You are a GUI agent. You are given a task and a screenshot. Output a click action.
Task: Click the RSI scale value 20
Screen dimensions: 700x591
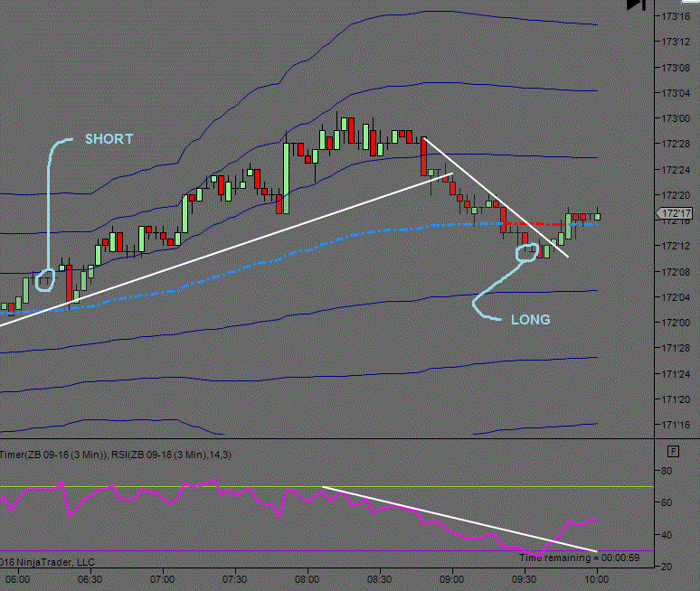[666, 567]
